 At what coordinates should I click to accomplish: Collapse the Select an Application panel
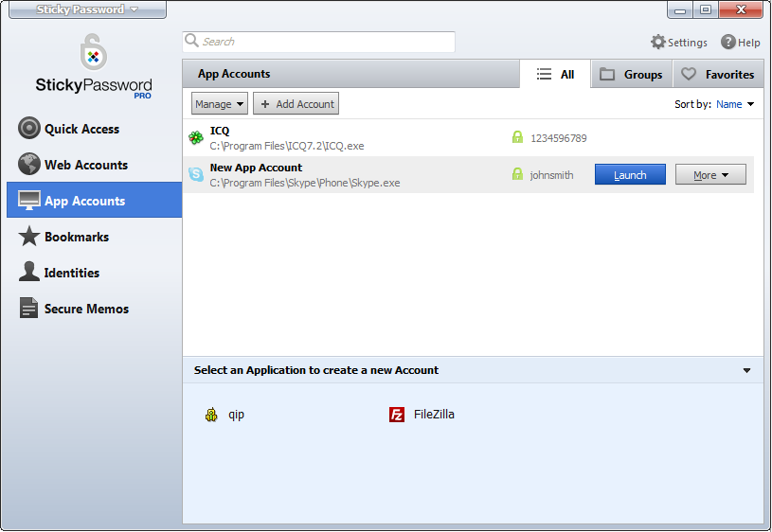pyautogui.click(x=746, y=370)
